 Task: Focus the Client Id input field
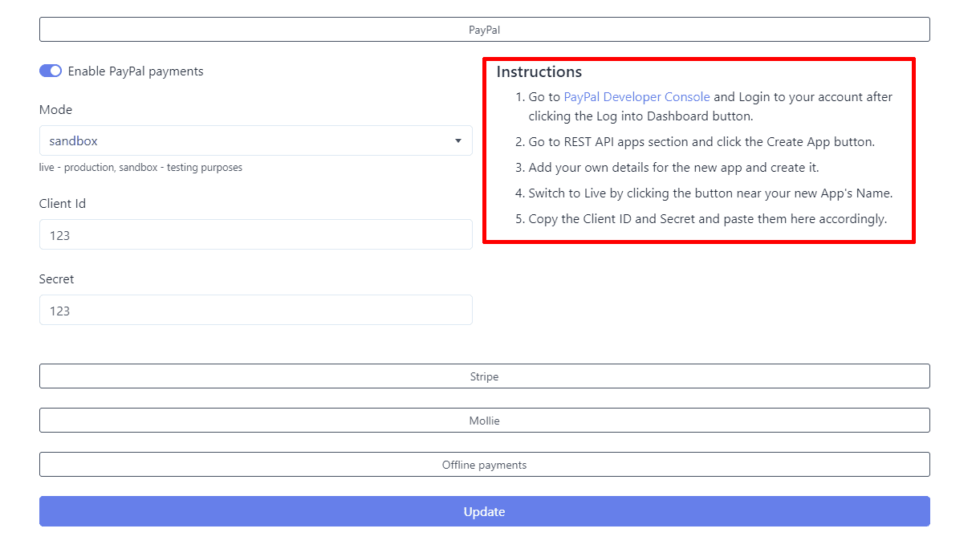coord(255,234)
